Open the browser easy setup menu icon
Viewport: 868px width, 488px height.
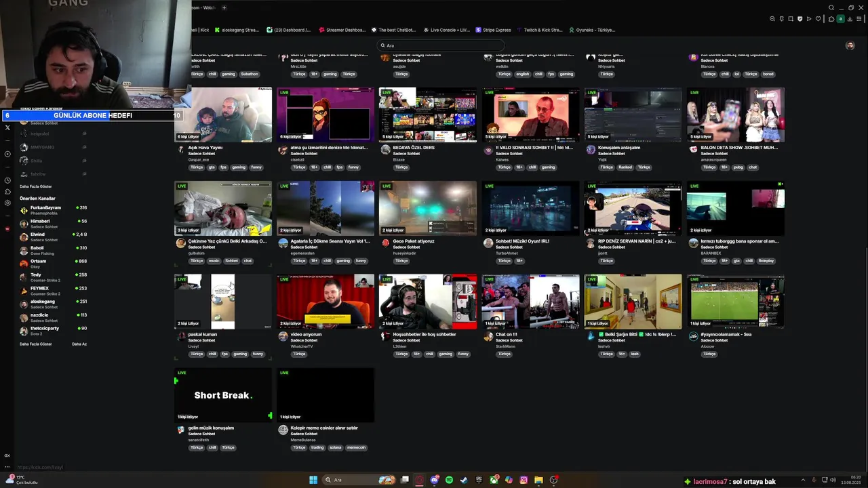tap(859, 19)
